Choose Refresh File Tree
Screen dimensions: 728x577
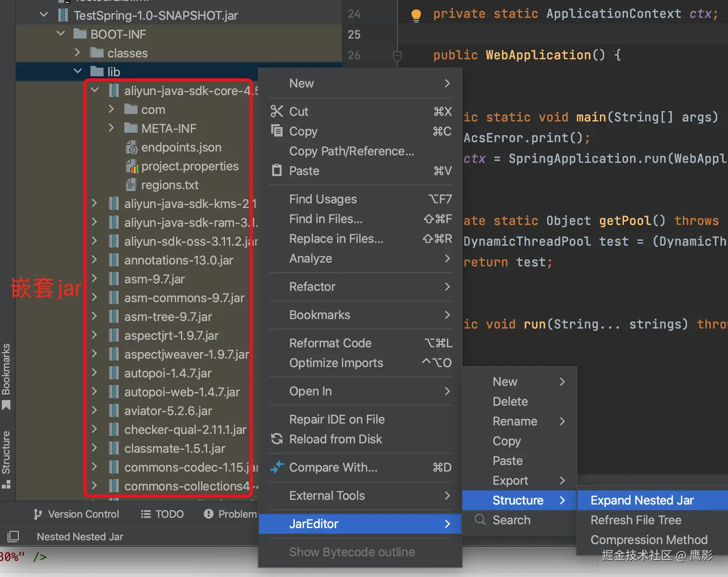coord(652,520)
